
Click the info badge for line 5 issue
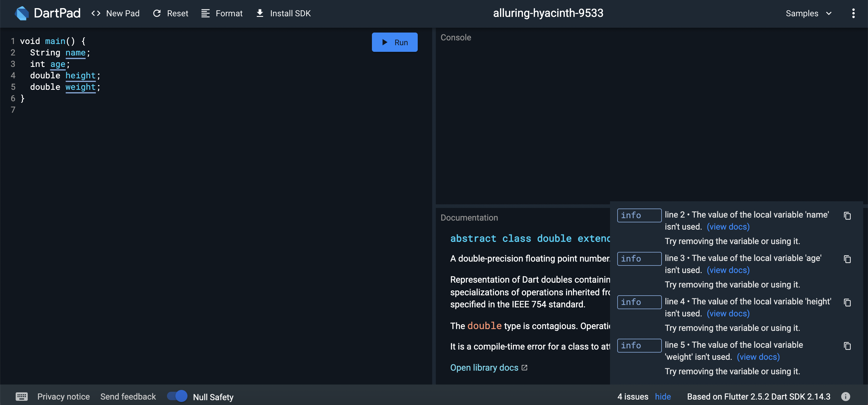pyautogui.click(x=639, y=346)
